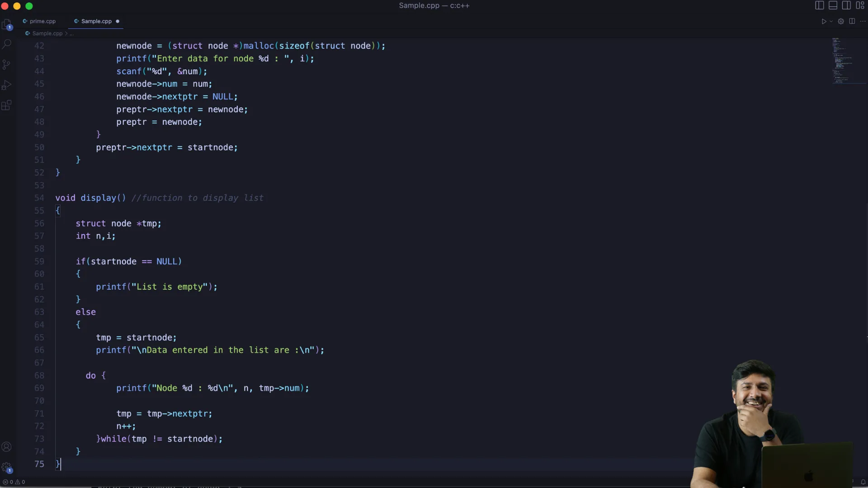Screen dimensions: 868x488
Task: Open the Source Control view
Action: point(7,65)
